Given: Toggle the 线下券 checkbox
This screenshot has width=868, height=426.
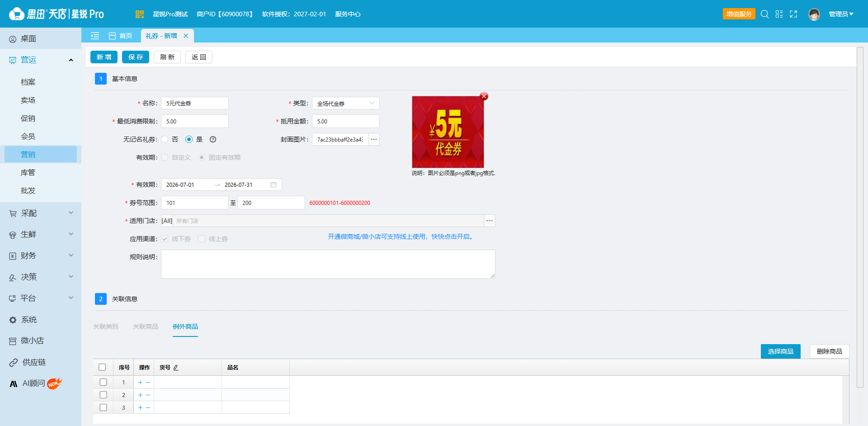Looking at the screenshot, I should (165, 239).
